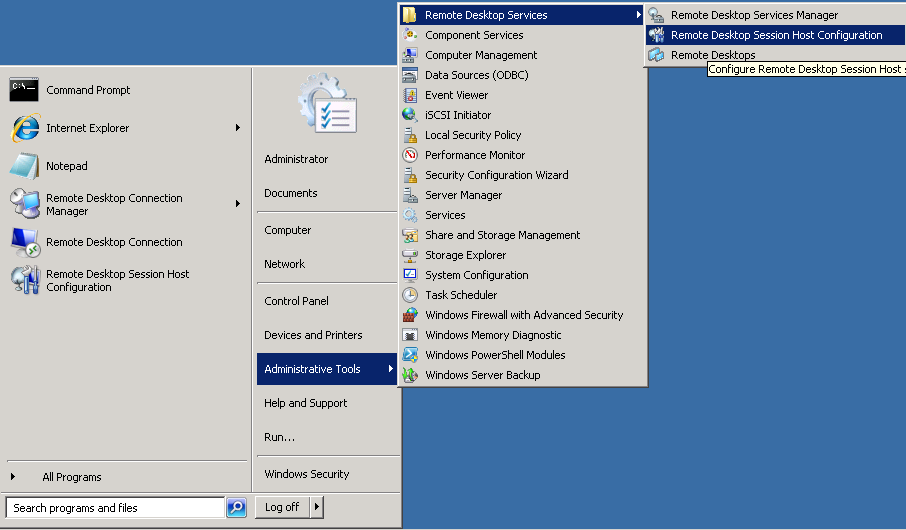Open Network from the Start menu
Viewport: 906px width, 530px height.
click(284, 264)
